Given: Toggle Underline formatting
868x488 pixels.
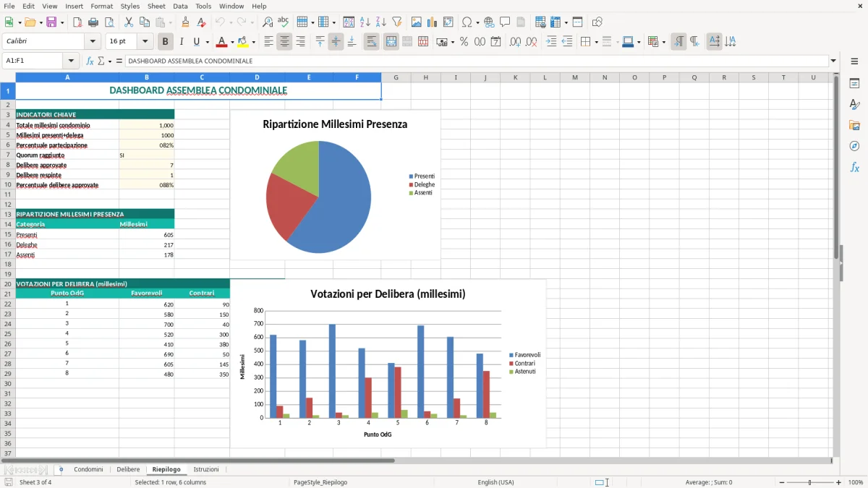Looking at the screenshot, I should [197, 42].
